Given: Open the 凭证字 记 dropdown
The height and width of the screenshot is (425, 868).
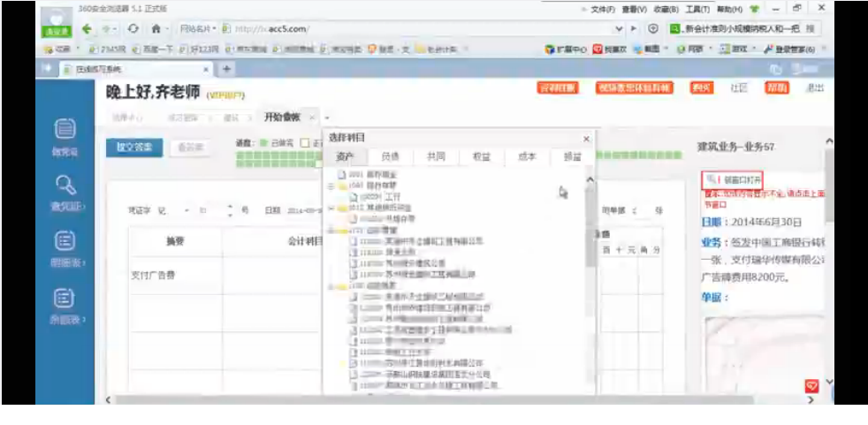Looking at the screenshot, I should coord(187,211).
